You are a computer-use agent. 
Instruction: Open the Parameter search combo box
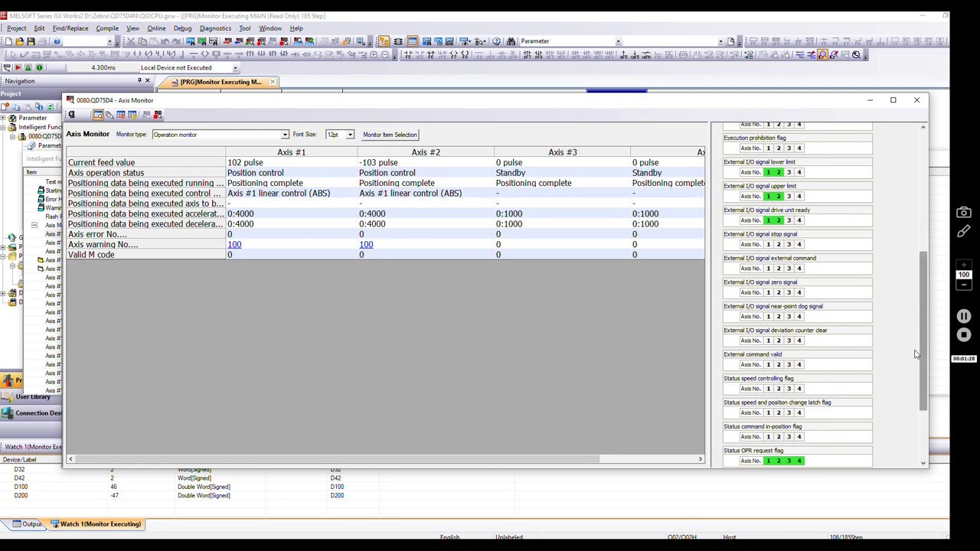pyautogui.click(x=619, y=41)
